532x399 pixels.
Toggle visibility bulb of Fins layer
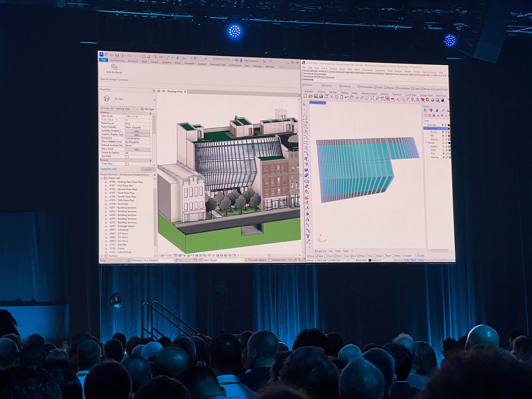click(x=444, y=154)
